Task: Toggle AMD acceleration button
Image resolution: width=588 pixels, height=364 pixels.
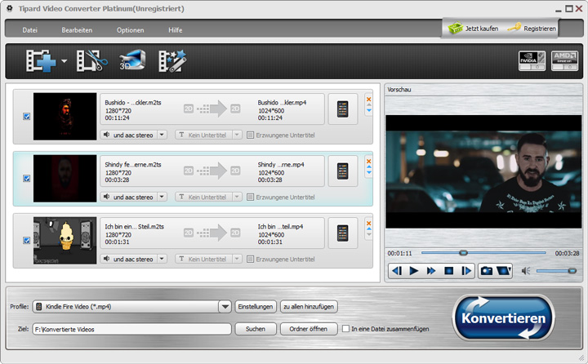Action: tap(564, 60)
